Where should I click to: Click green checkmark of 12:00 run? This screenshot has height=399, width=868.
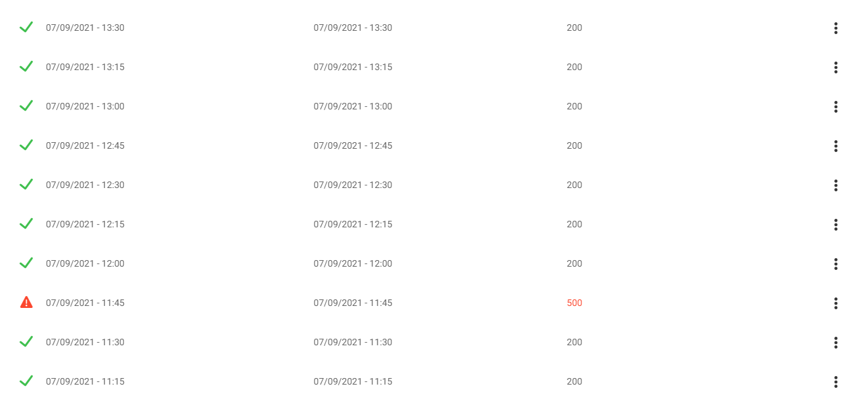(x=26, y=263)
